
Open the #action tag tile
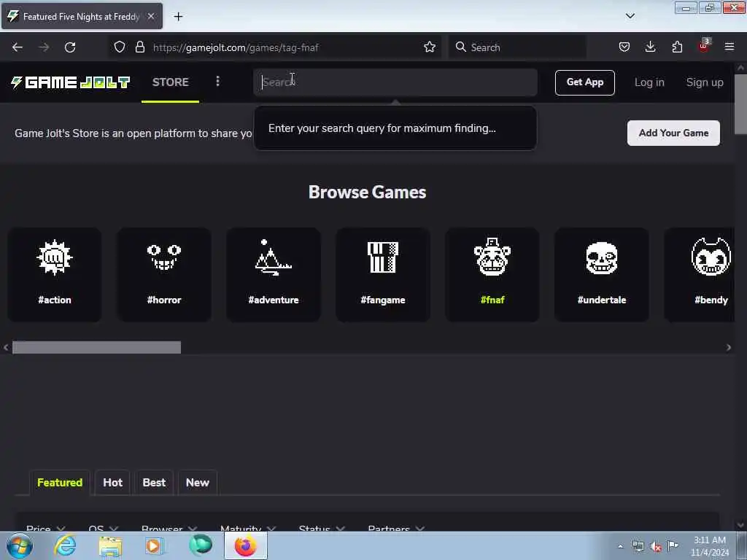click(x=54, y=274)
